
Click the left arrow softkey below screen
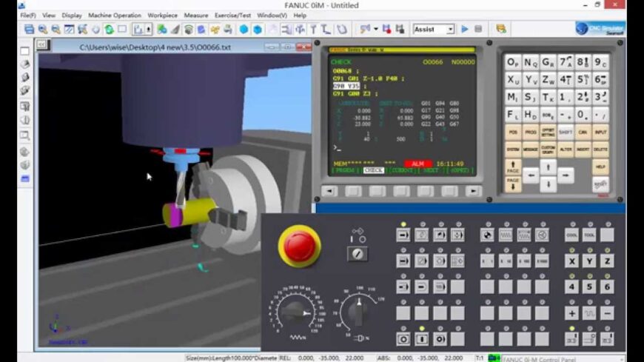coord(329,191)
